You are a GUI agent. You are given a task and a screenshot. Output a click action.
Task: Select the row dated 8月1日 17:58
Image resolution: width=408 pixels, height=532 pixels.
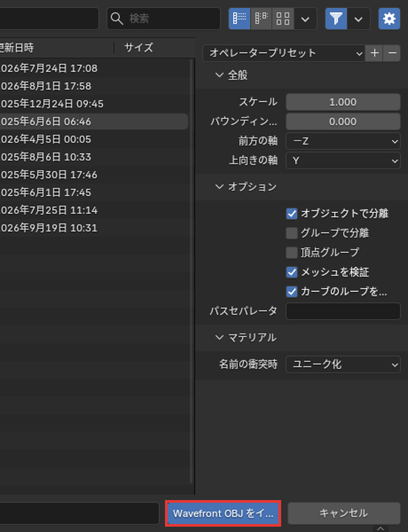94,86
